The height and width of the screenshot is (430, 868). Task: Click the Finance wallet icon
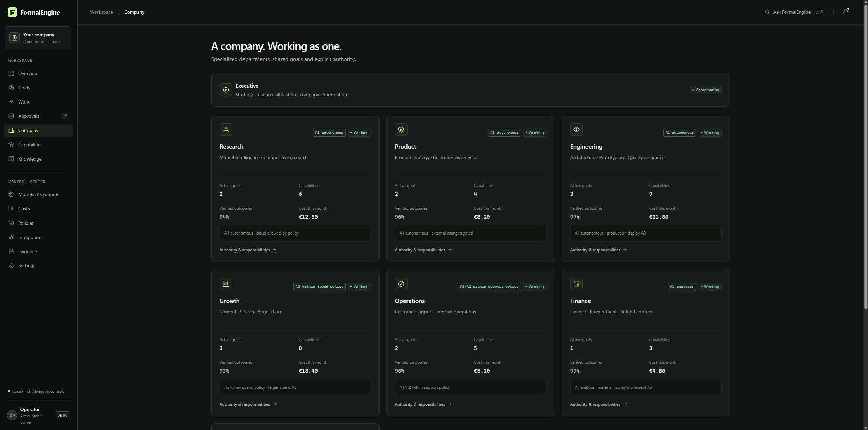coord(576,284)
